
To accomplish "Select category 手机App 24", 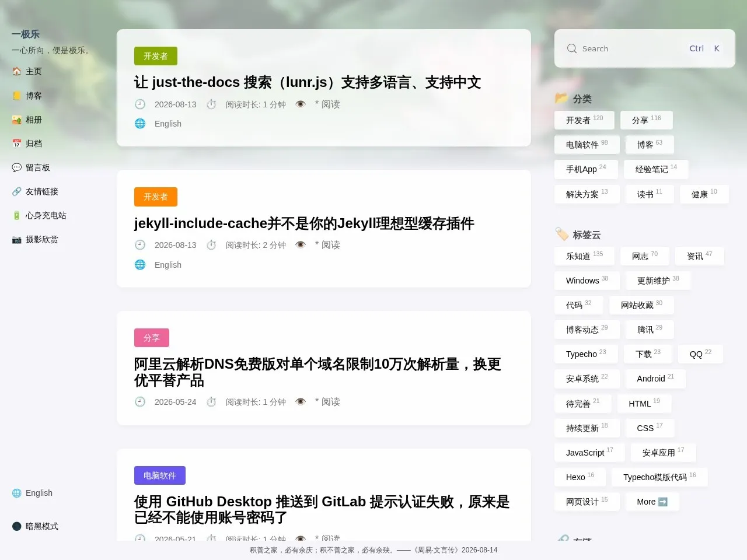I will tap(586, 169).
